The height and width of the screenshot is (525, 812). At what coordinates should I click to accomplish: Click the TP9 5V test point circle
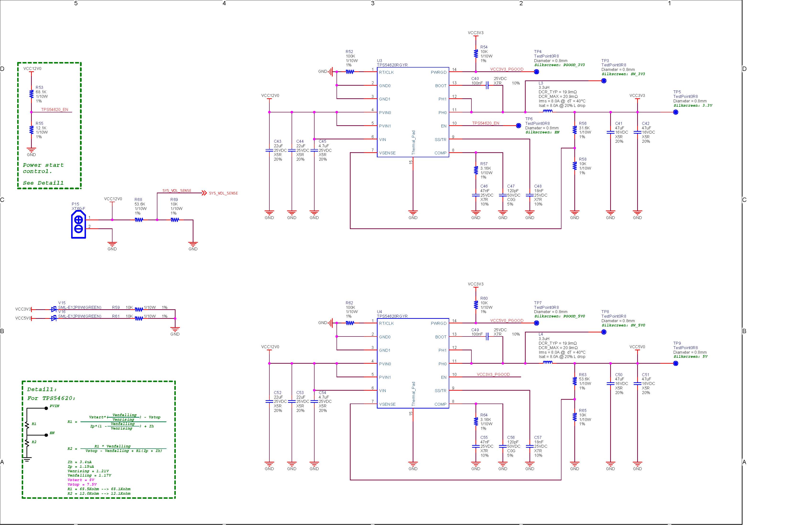[676, 363]
